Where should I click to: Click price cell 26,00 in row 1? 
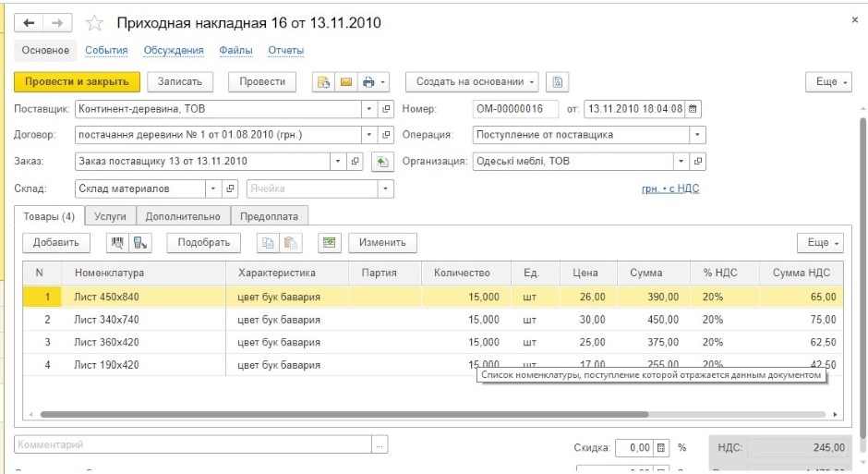[x=588, y=297]
